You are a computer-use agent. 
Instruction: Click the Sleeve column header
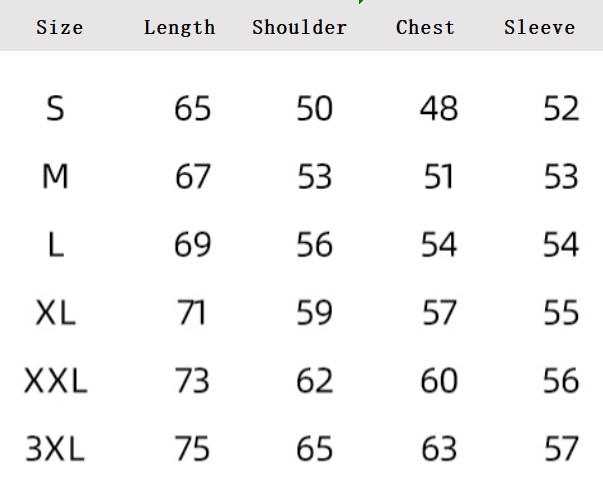(x=540, y=27)
